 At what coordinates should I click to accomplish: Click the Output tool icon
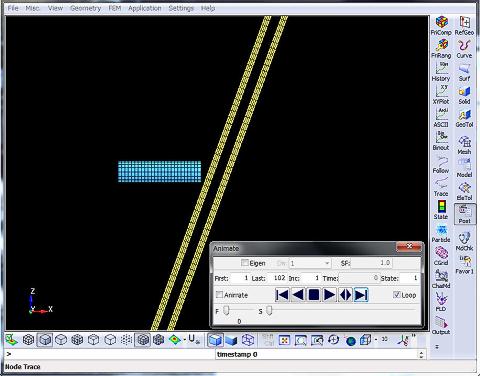[441, 326]
